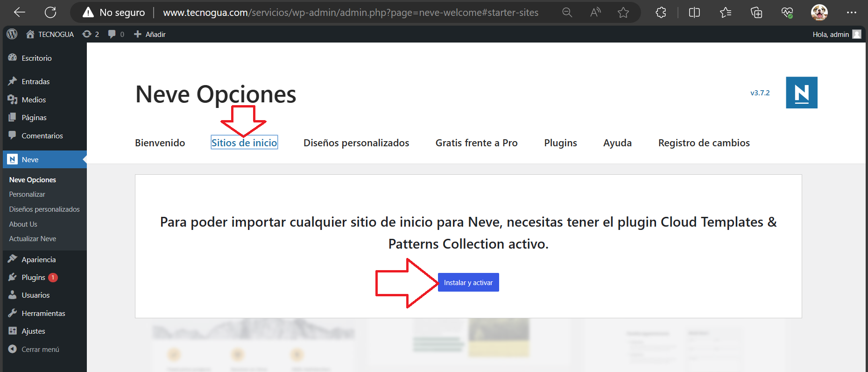Click the read aloud icon
This screenshot has height=372, width=868.
coord(595,13)
